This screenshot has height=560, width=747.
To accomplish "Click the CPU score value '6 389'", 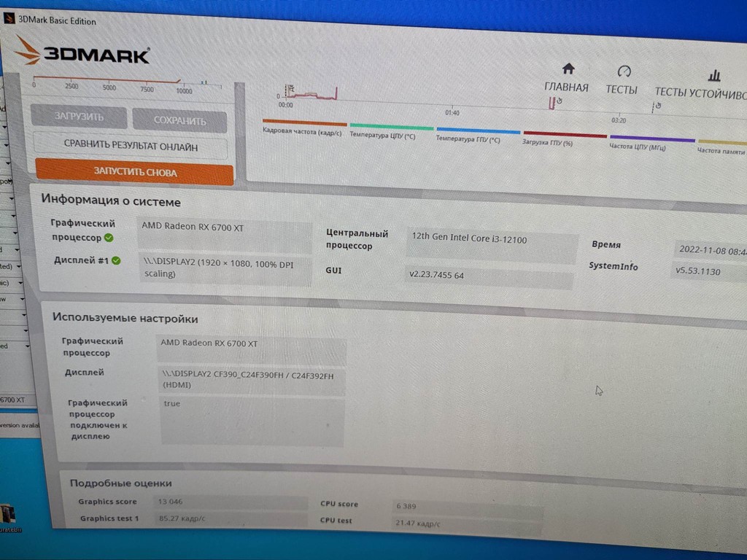I will (x=467, y=507).
